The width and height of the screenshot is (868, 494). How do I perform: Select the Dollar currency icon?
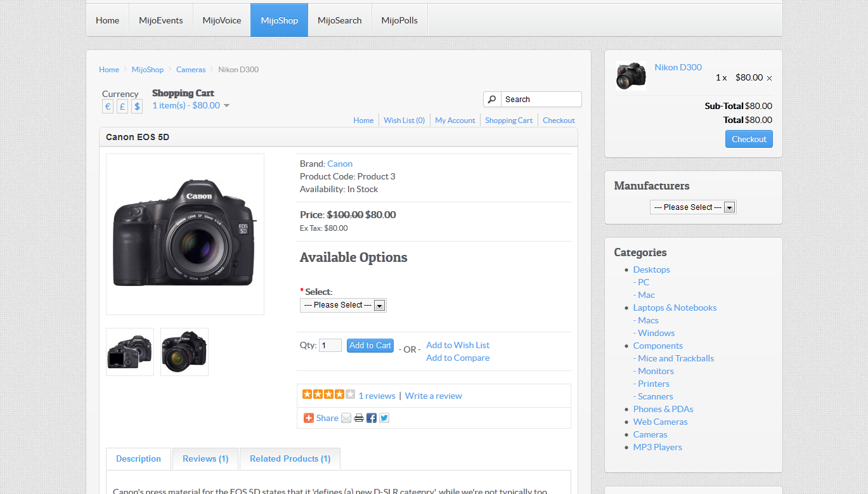point(137,107)
